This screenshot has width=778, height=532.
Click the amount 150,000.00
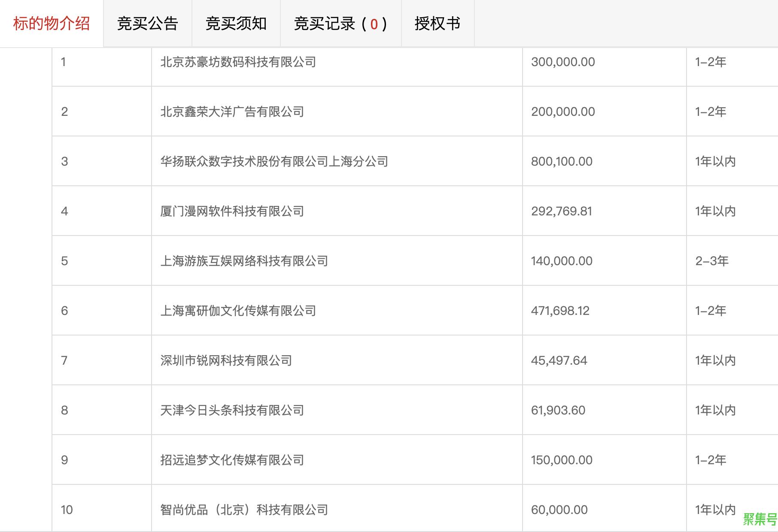pos(562,460)
